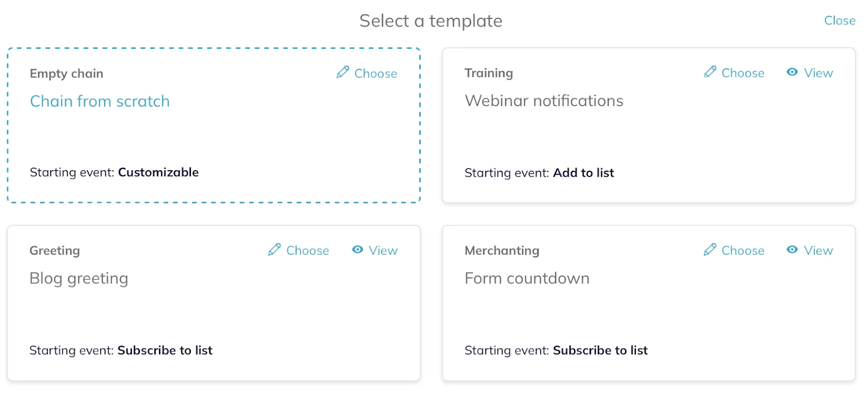Image resolution: width=868 pixels, height=395 pixels.
Task: Click the pencil icon on Empty chain card
Action: pos(342,72)
